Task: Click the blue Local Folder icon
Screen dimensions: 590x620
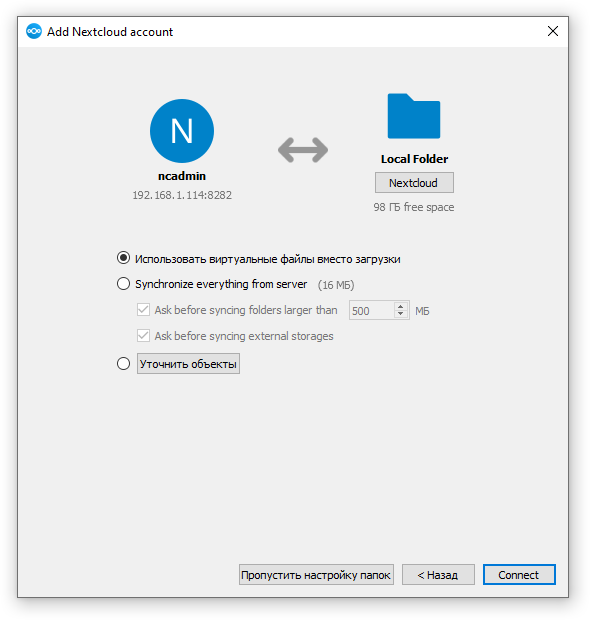Action: pyautogui.click(x=414, y=116)
